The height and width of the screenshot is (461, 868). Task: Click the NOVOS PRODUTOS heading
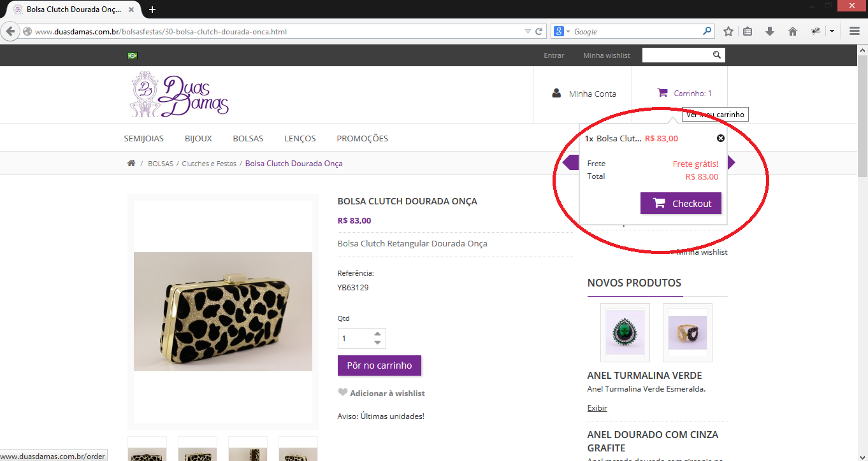[x=634, y=283]
